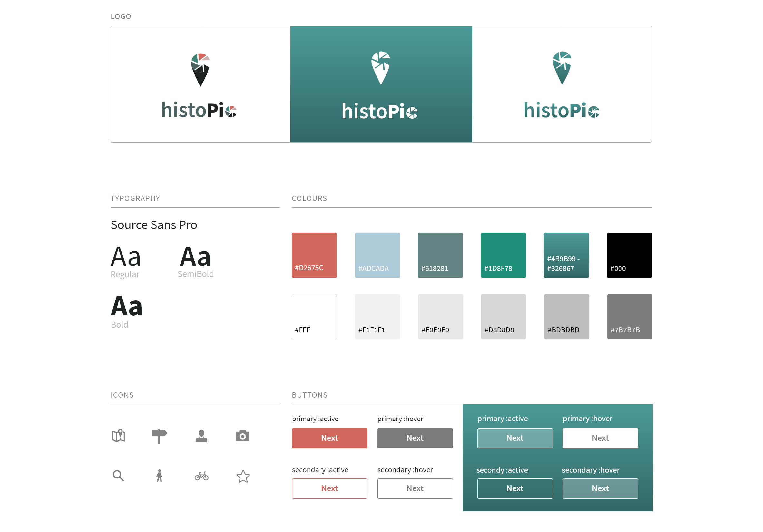
Task: Click the gray-outlined secondary hover Next button
Action: (x=415, y=488)
